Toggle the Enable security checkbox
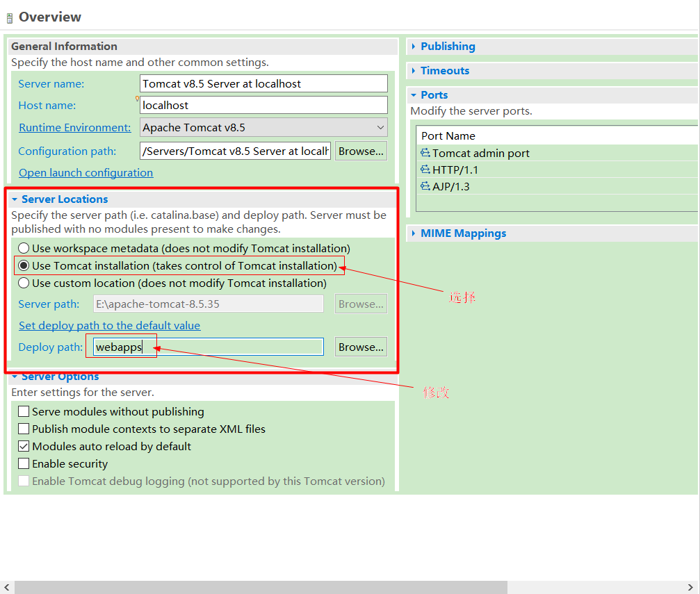 [x=24, y=463]
